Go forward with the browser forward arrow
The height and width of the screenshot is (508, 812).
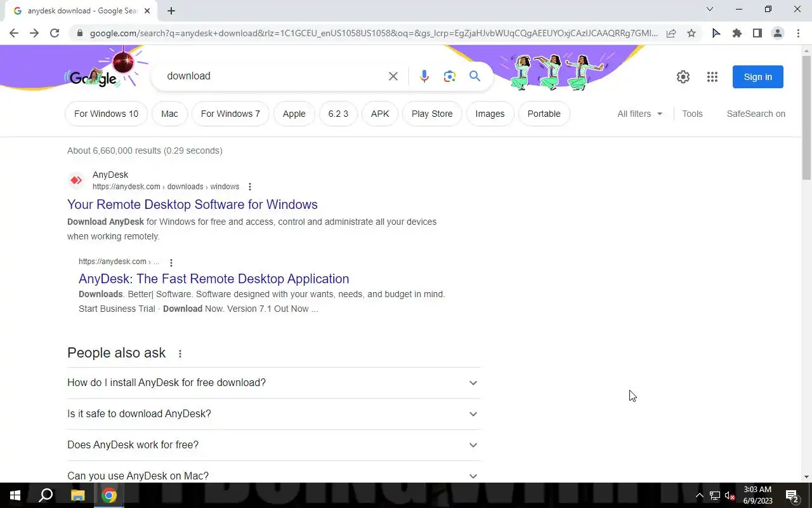(x=34, y=33)
